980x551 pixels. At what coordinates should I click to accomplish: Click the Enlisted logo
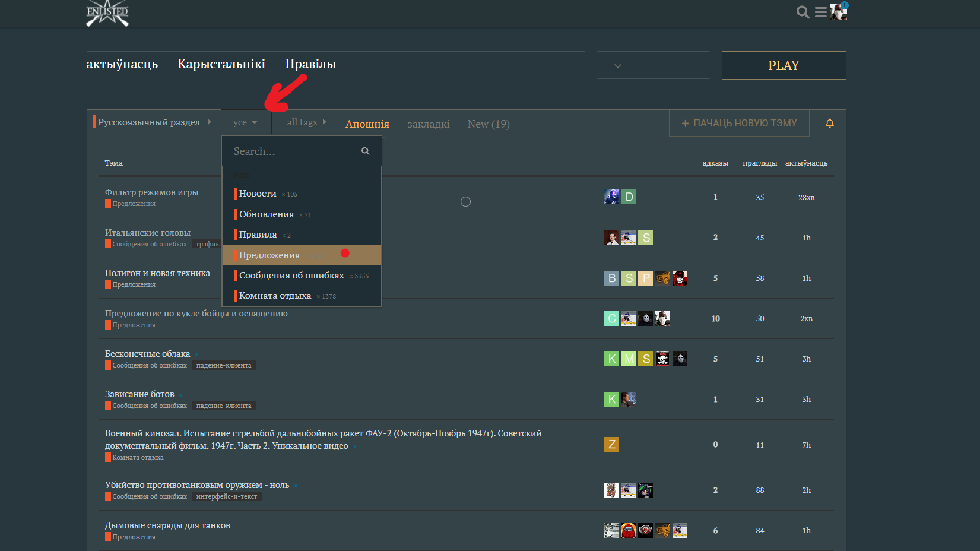tap(107, 13)
